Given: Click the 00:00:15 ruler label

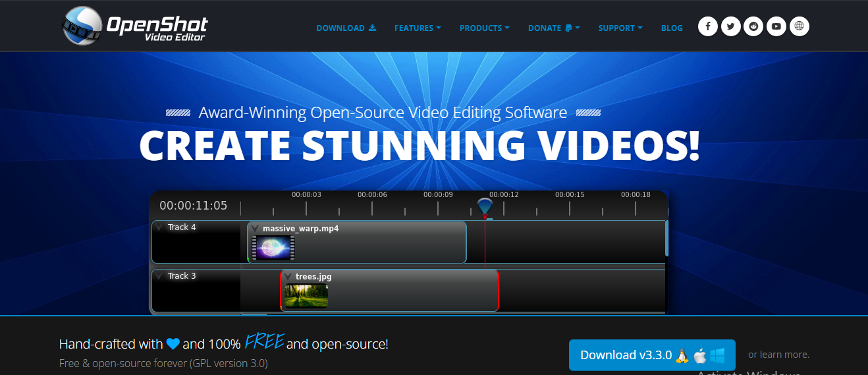Looking at the screenshot, I should tap(570, 195).
